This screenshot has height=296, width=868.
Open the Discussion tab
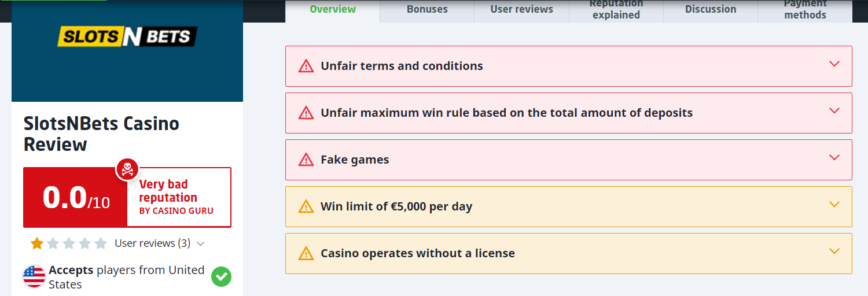click(x=711, y=9)
